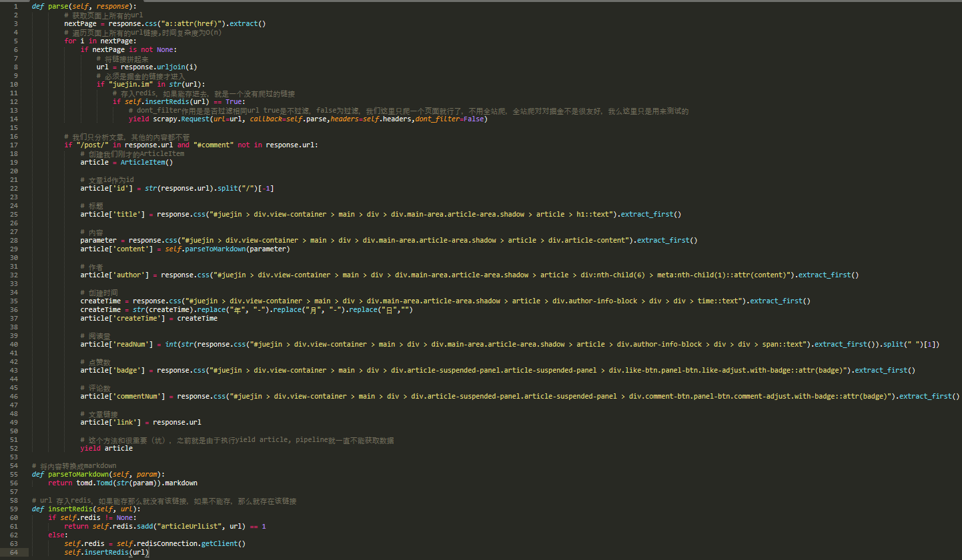The image size is (962, 560).
Task: Click the 'if self.redis != None:' condition
Action: pos(92,517)
